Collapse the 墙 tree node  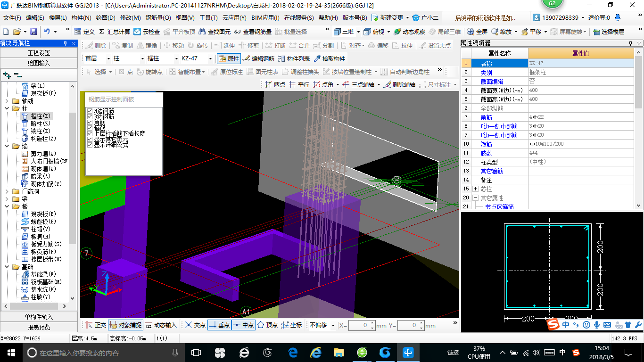(7, 146)
